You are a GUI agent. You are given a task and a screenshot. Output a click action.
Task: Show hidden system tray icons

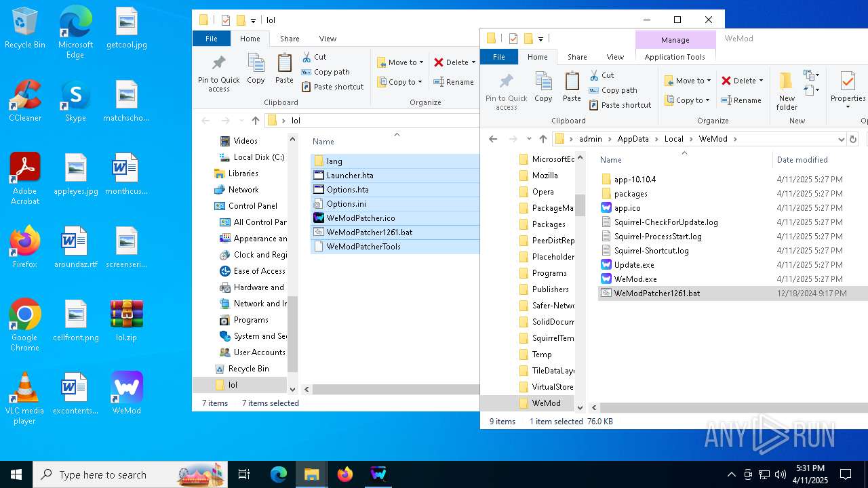pos(731,474)
